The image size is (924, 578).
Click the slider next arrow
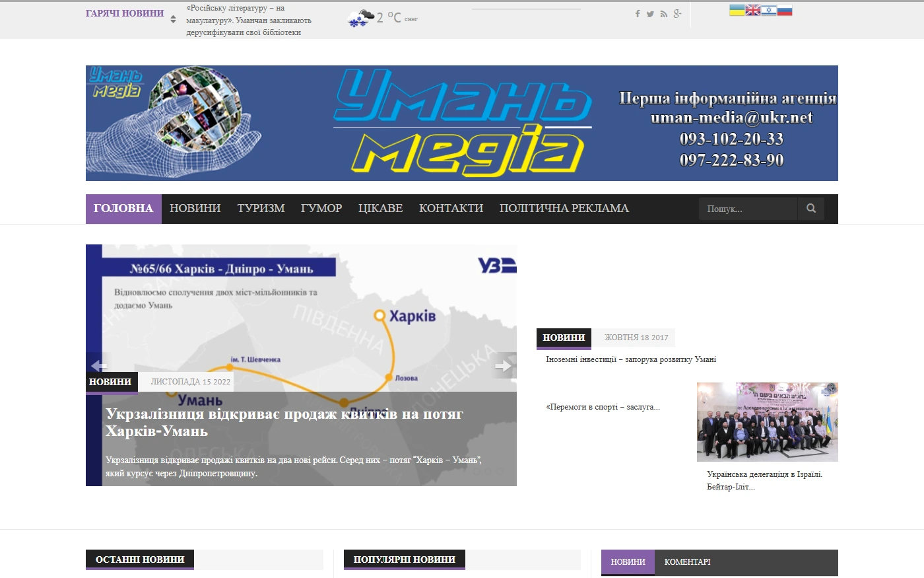pos(504,365)
